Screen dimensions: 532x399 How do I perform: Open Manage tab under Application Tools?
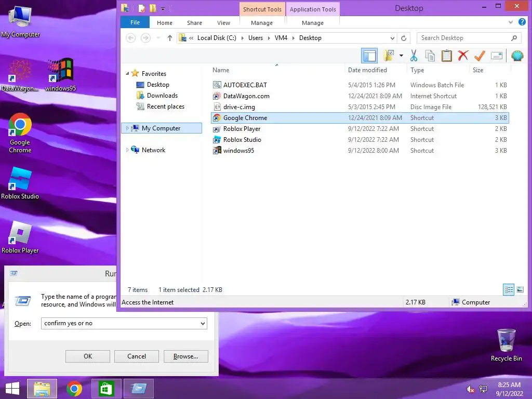pyautogui.click(x=312, y=23)
